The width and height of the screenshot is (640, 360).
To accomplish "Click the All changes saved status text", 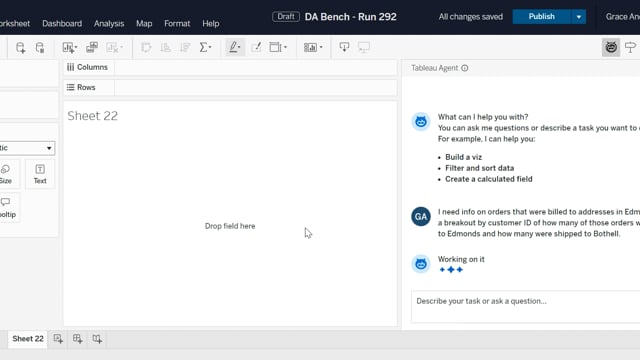I will 471,17.
